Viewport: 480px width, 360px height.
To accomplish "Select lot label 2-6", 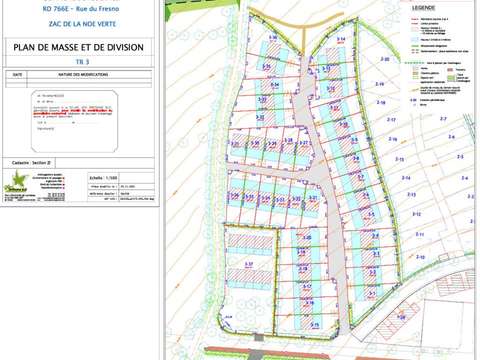I will pyautogui.click(x=451, y=137).
